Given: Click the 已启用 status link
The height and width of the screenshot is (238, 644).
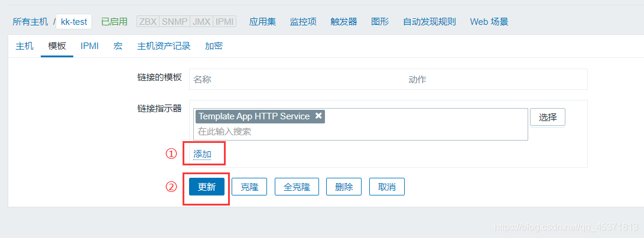Looking at the screenshot, I should point(114,22).
